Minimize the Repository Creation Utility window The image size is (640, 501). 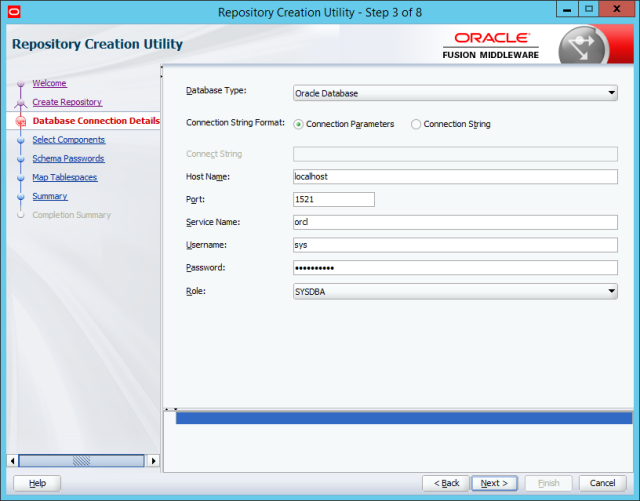[567, 9]
